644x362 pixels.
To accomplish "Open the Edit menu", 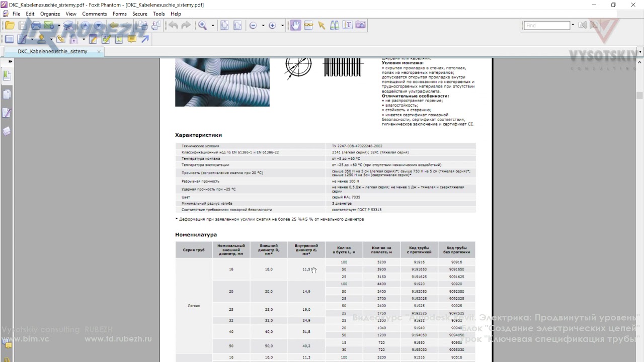I will [30, 14].
